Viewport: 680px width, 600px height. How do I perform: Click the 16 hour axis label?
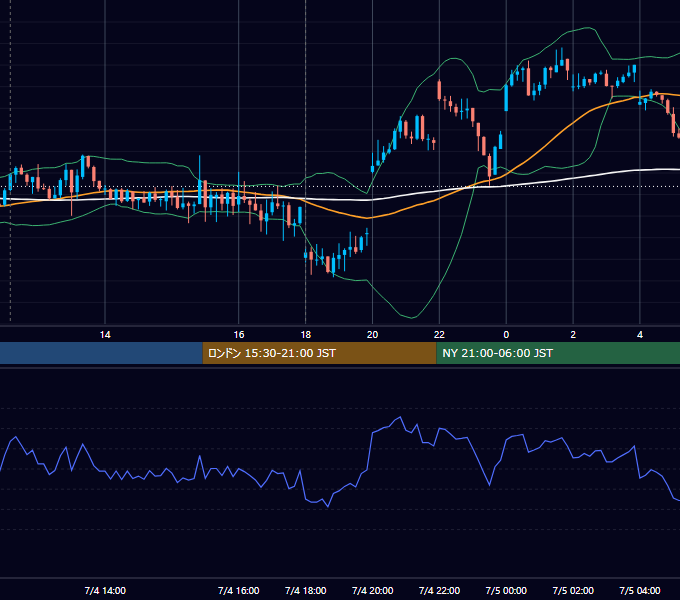(239, 335)
